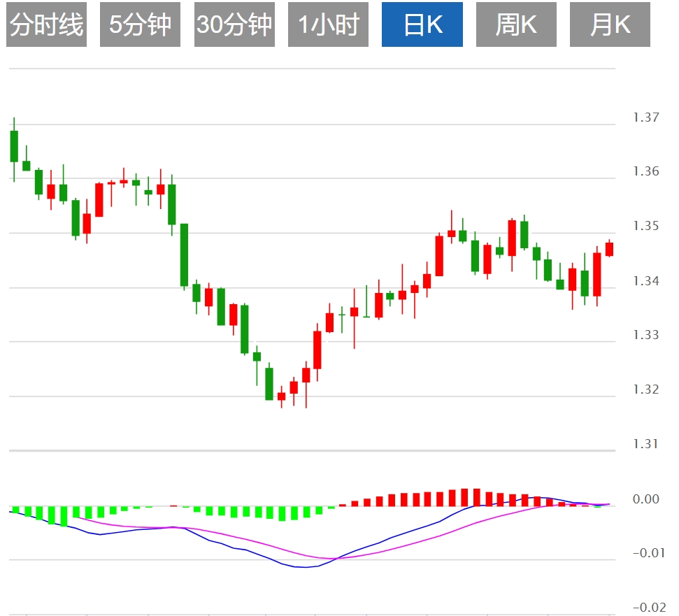
Task: Switch to the 周K weekly chart
Action: point(516,25)
